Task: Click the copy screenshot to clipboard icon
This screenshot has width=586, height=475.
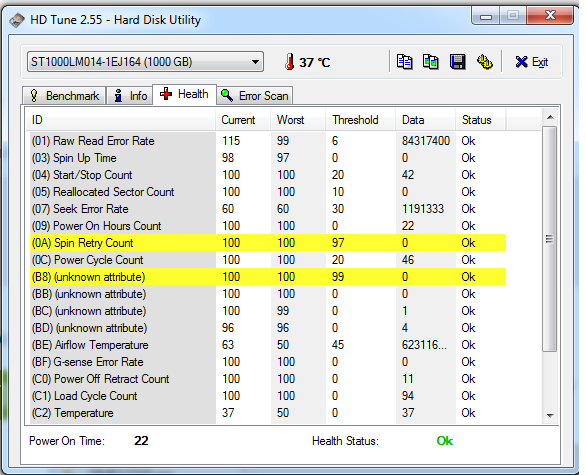Action: point(431,62)
